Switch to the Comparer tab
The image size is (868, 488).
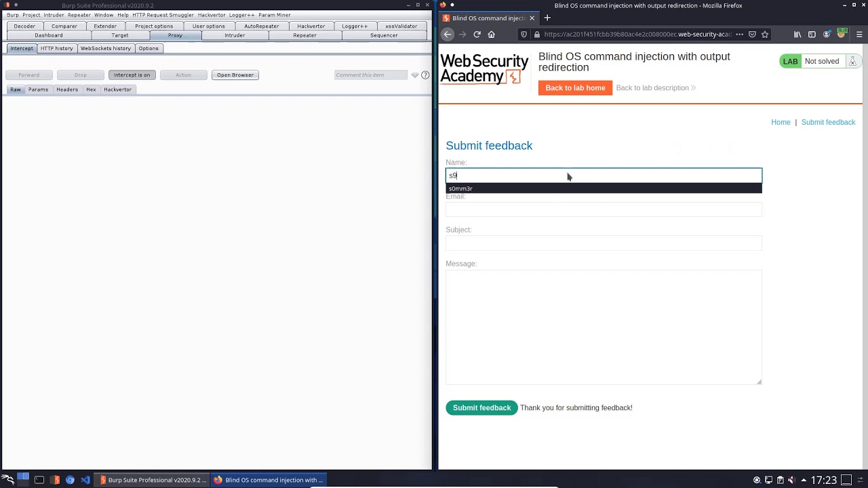click(x=64, y=26)
